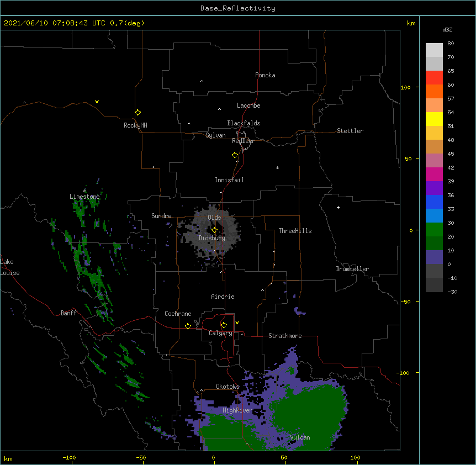Click the Innisfail label

pos(229,180)
